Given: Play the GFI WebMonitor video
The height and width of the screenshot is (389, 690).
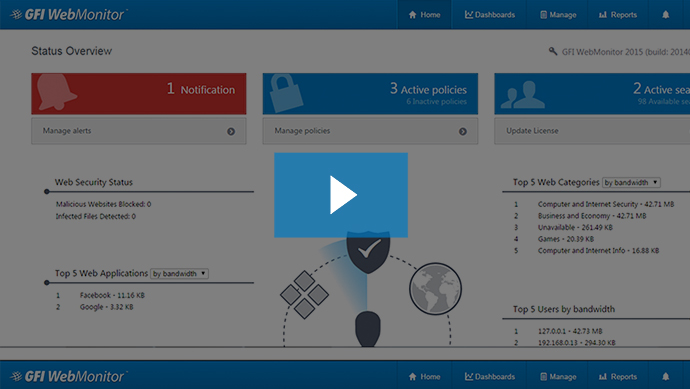Looking at the screenshot, I should [341, 195].
